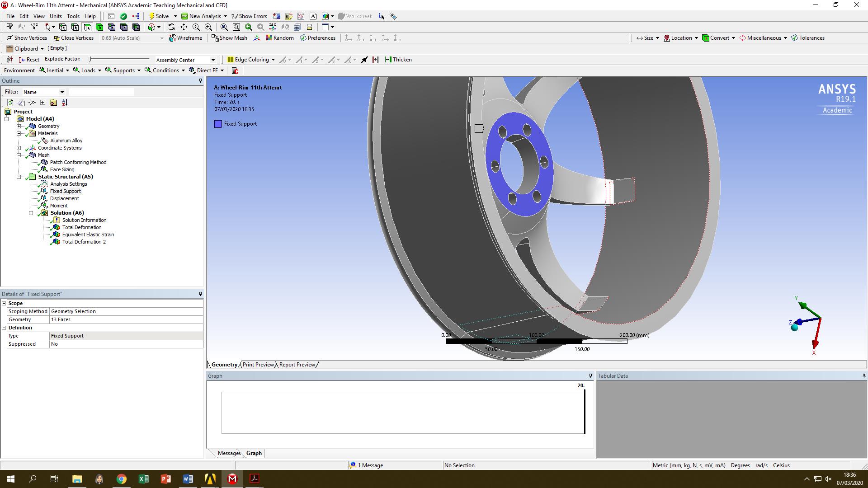Screen dimensions: 868x488
Task: Toggle the Details panel pin
Action: pos(200,294)
